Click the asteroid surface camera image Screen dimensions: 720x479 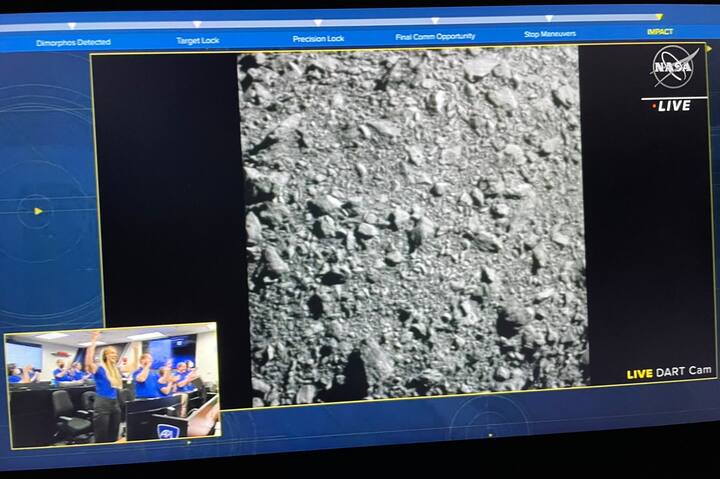pyautogui.click(x=412, y=225)
